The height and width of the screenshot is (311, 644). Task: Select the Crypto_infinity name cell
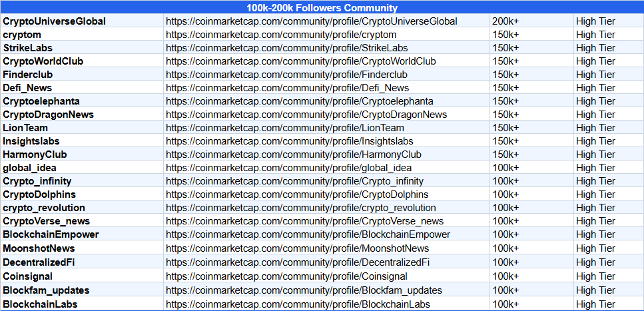[82, 180]
